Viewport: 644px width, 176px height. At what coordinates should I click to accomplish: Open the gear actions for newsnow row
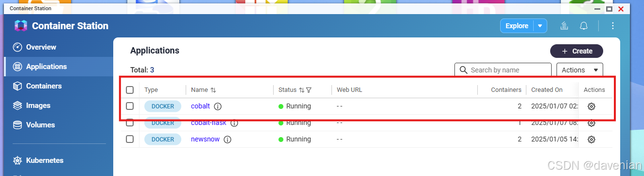[x=592, y=140]
